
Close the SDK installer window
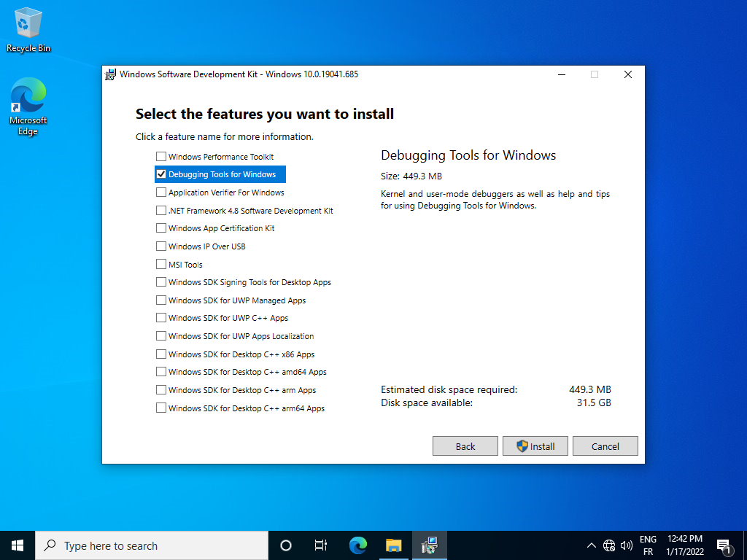coord(628,74)
